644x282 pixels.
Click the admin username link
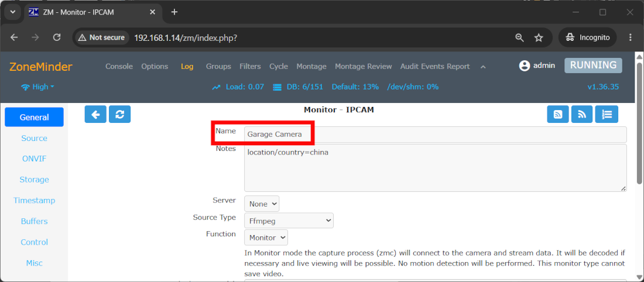[544, 66]
